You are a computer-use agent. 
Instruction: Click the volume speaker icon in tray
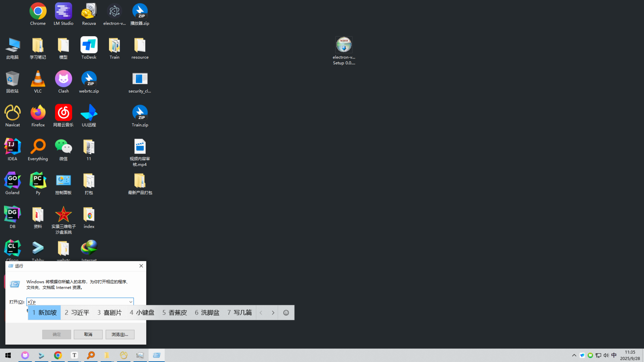click(x=606, y=355)
